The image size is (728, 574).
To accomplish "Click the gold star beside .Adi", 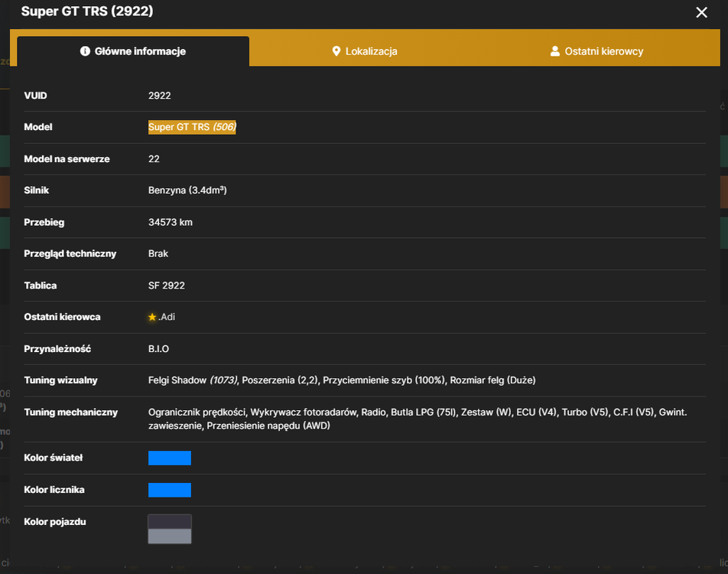I will click(x=152, y=317).
